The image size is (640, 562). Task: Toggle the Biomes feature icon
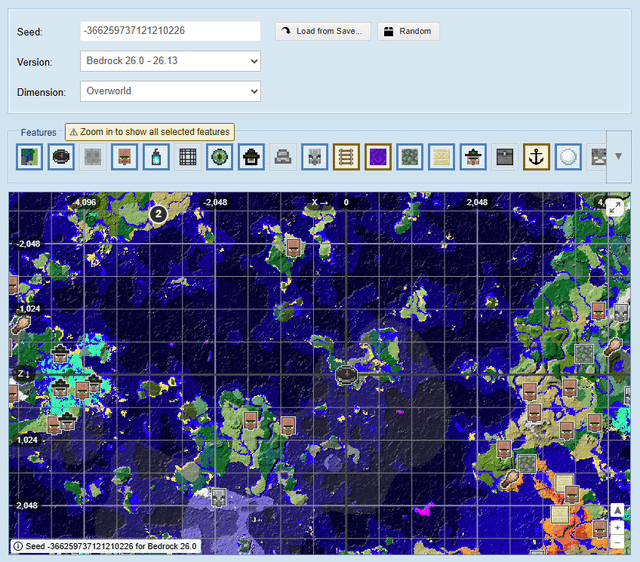tap(29, 157)
